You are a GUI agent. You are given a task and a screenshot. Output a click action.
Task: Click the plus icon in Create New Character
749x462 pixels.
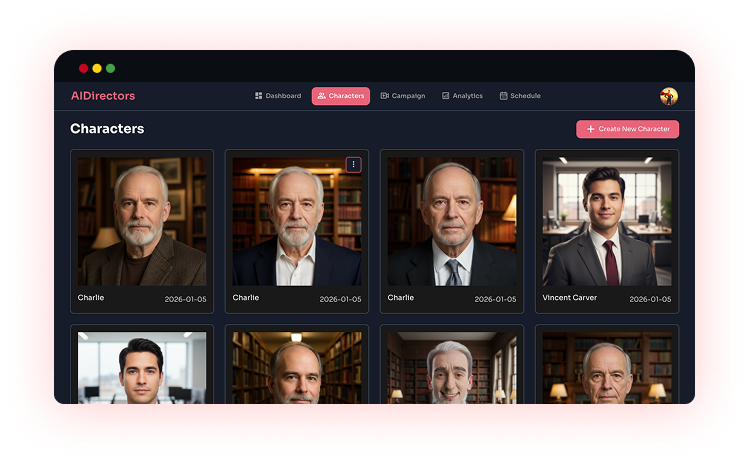(x=590, y=129)
